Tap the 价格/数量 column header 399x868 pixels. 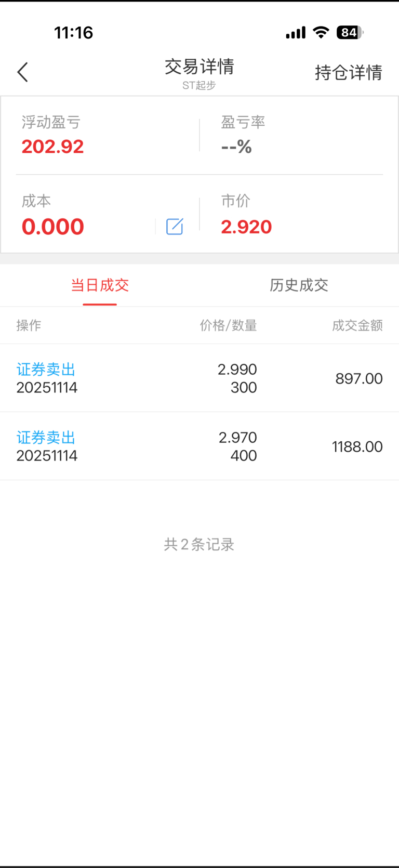(228, 325)
